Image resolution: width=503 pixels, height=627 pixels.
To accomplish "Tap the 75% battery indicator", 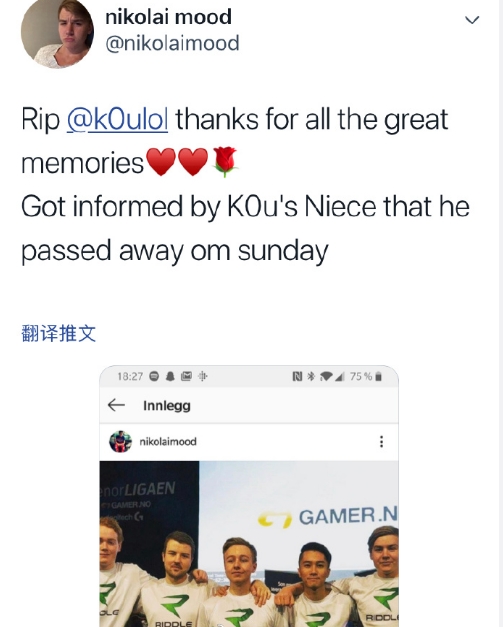I will pos(366,376).
